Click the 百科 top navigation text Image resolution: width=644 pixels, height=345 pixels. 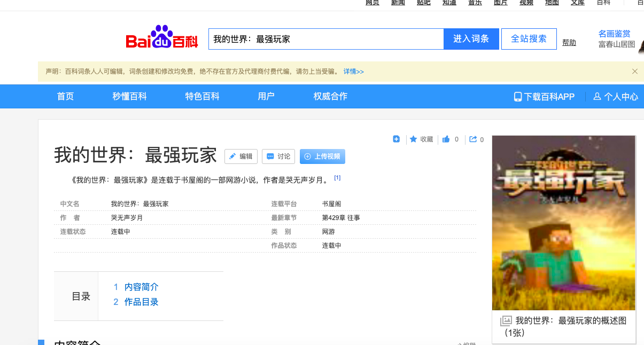pyautogui.click(x=603, y=3)
